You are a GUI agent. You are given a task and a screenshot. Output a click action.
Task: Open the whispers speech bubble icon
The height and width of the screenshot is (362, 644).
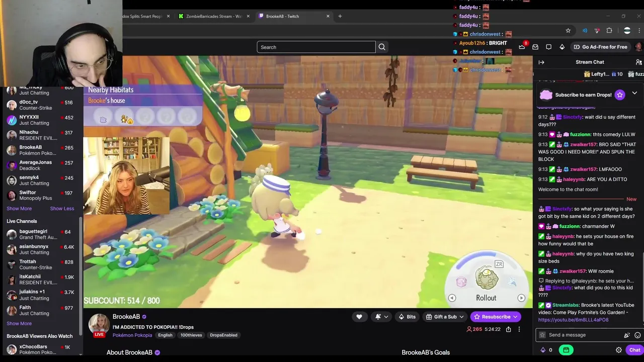pyautogui.click(x=548, y=47)
